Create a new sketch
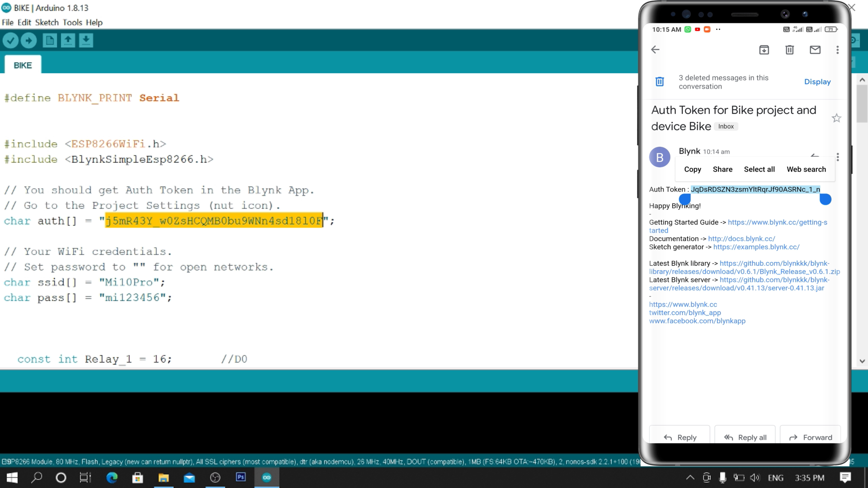The height and width of the screenshot is (488, 868). coord(49,40)
